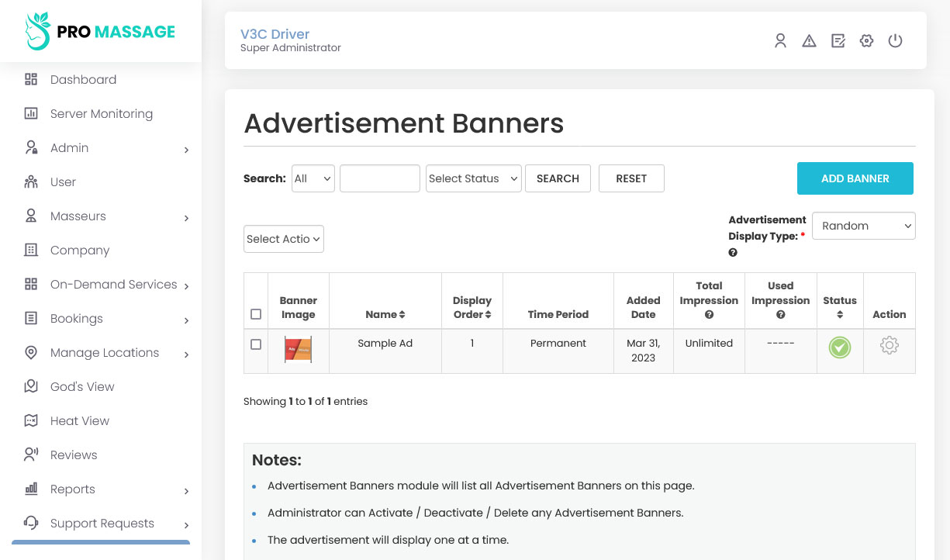Check the select-all checkbox in table header
The height and width of the screenshot is (560, 950).
pyautogui.click(x=256, y=314)
